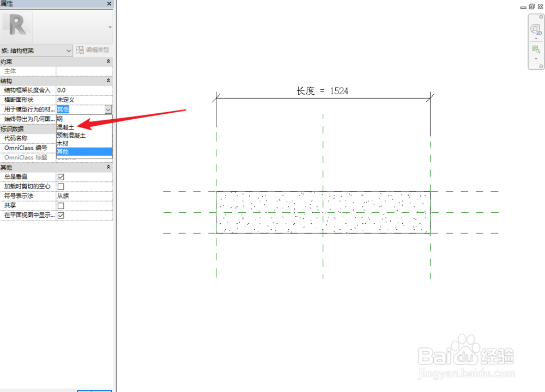Close the navigation bar with its X

[x=541, y=17]
